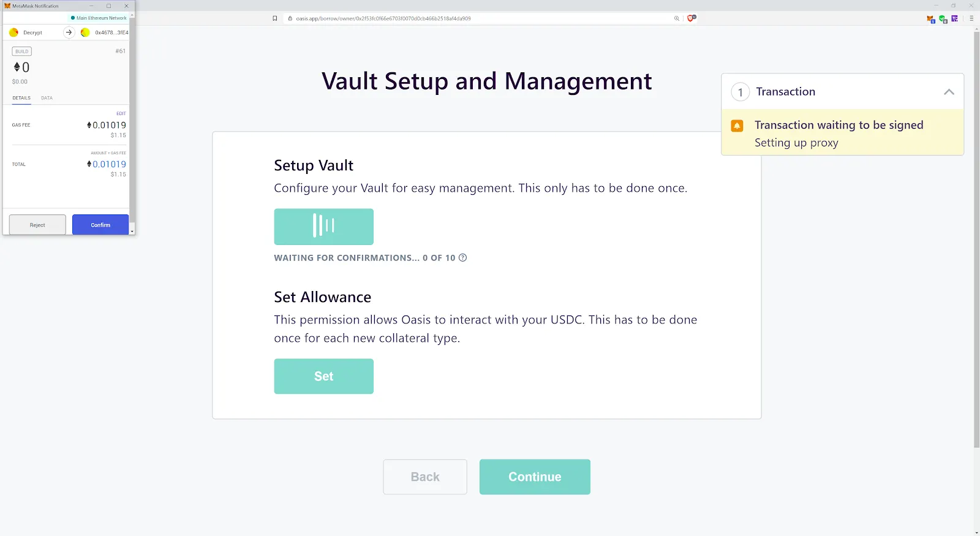Click the scroll-down arrow in MetaMask popup
980x536 pixels.
[132, 232]
